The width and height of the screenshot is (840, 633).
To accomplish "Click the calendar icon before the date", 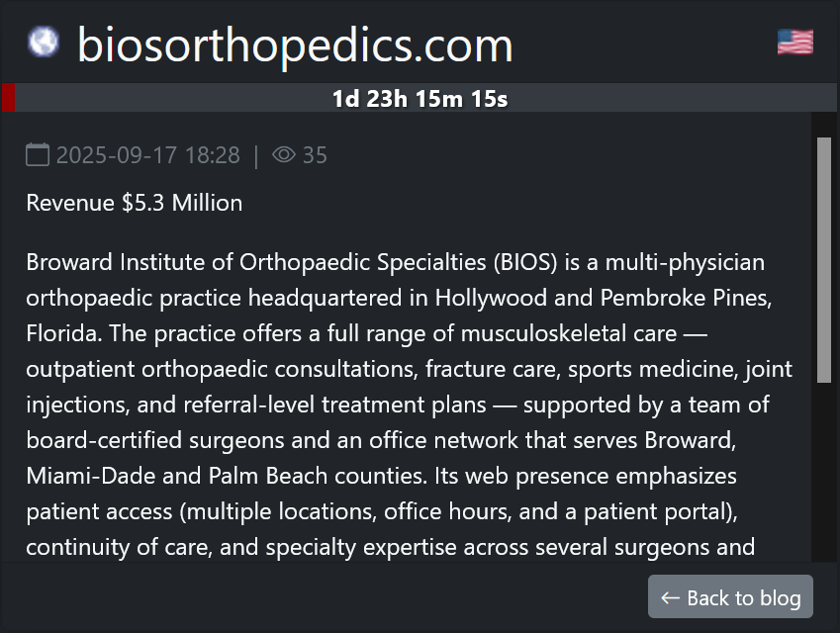I will (38, 154).
